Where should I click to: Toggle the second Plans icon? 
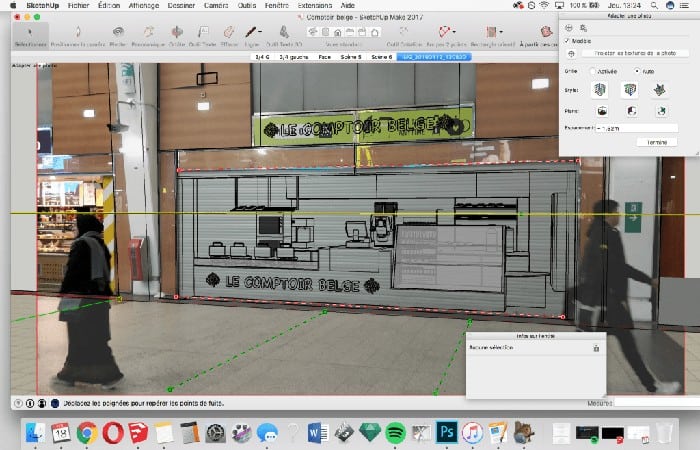coord(632,111)
